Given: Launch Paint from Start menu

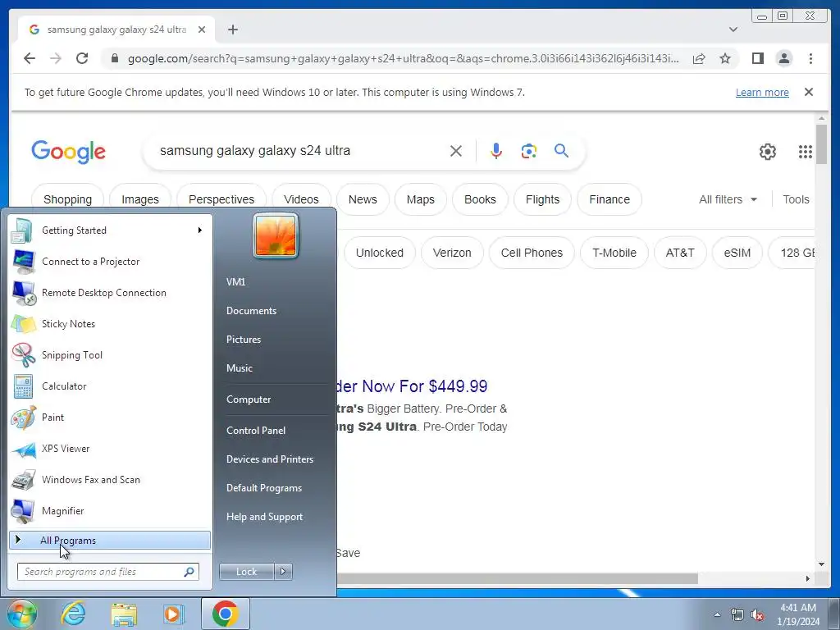Looking at the screenshot, I should pyautogui.click(x=111, y=417).
